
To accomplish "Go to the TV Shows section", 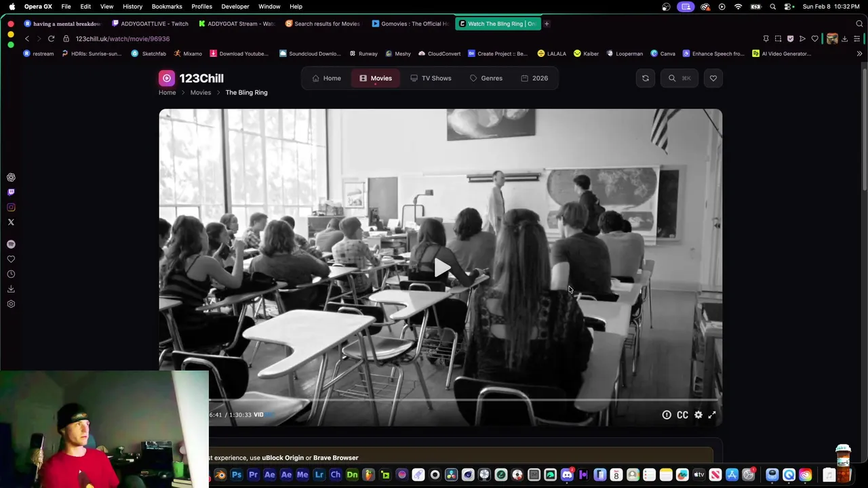I will point(431,78).
